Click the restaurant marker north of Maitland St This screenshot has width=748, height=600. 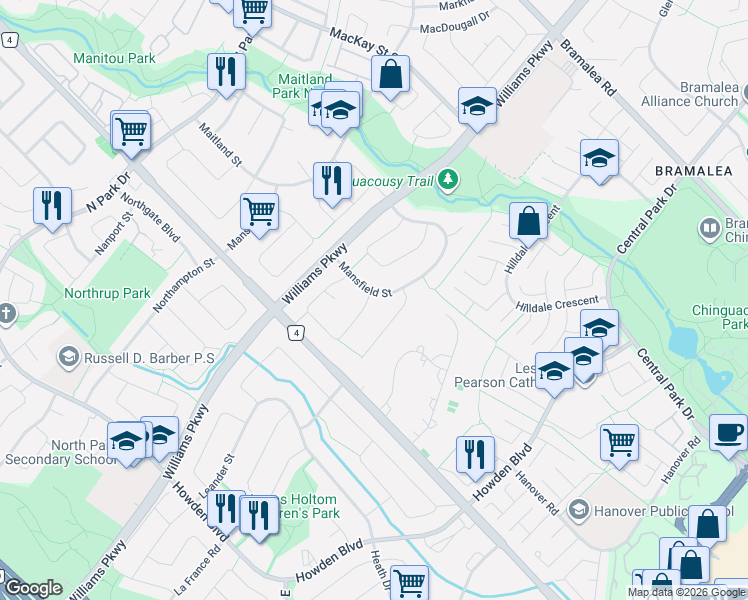[227, 73]
